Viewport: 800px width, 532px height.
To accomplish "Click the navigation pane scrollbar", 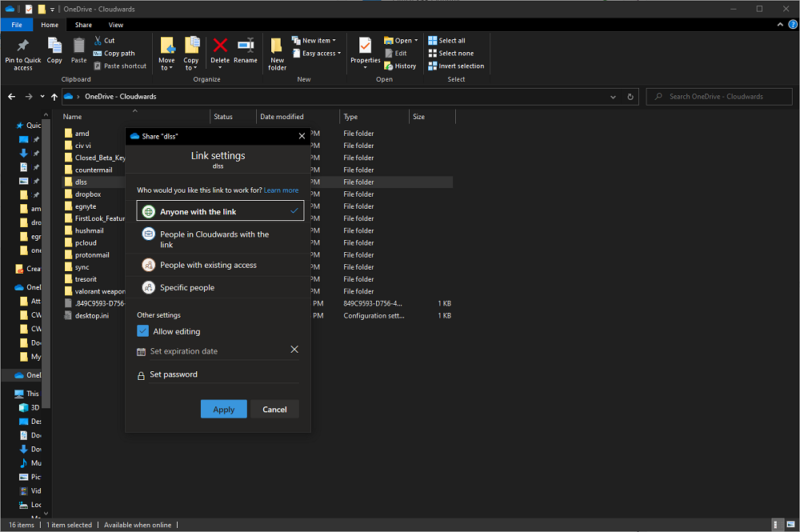I will click(x=46, y=265).
